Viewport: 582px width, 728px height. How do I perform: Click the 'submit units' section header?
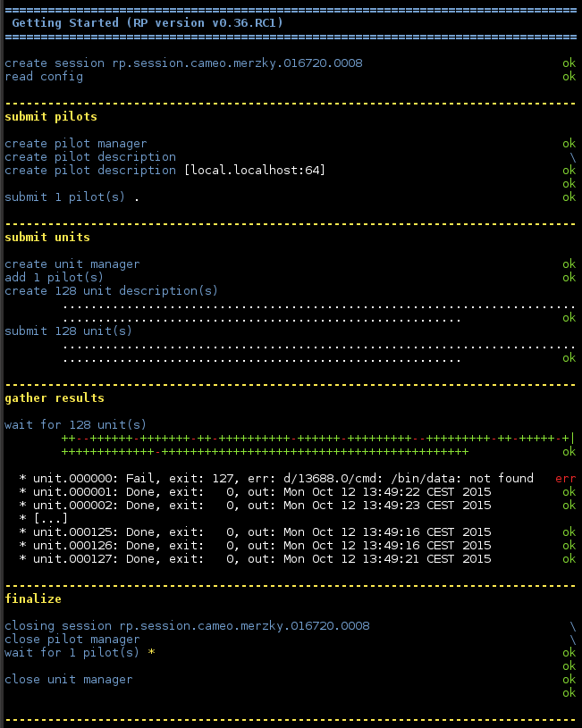[47, 238]
